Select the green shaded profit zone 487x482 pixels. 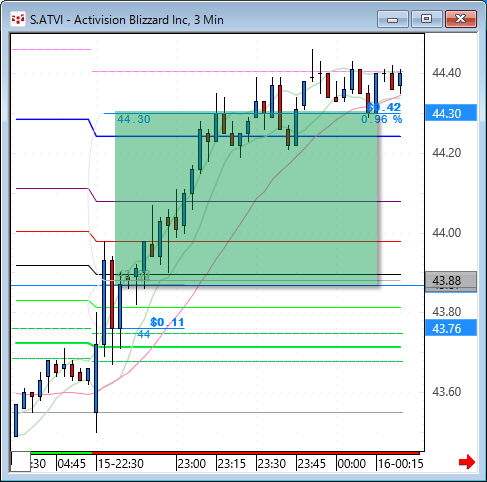pyautogui.click(x=246, y=198)
